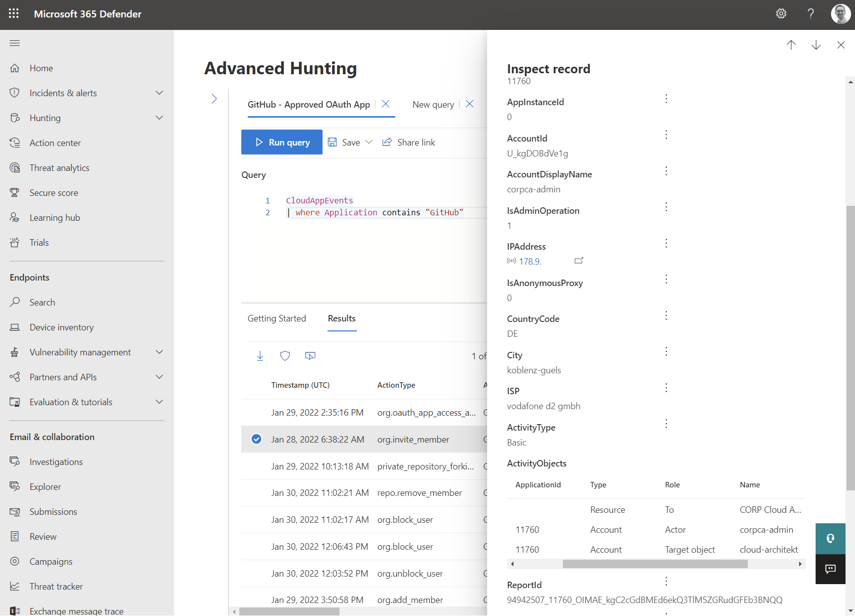Switch to New query tab
Screen dimensions: 855x616
(433, 105)
